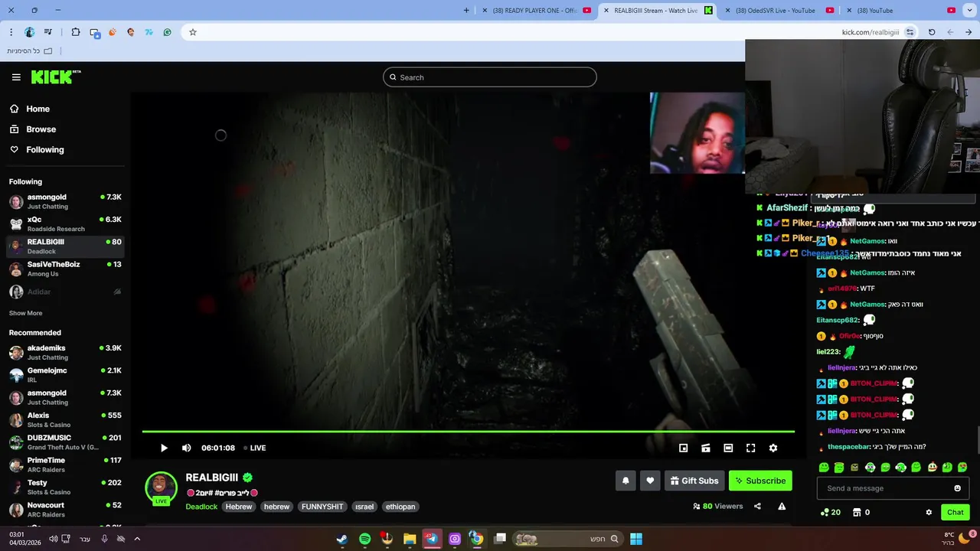The width and height of the screenshot is (980, 551).
Task: Enable notifications with bell button
Action: tap(626, 481)
